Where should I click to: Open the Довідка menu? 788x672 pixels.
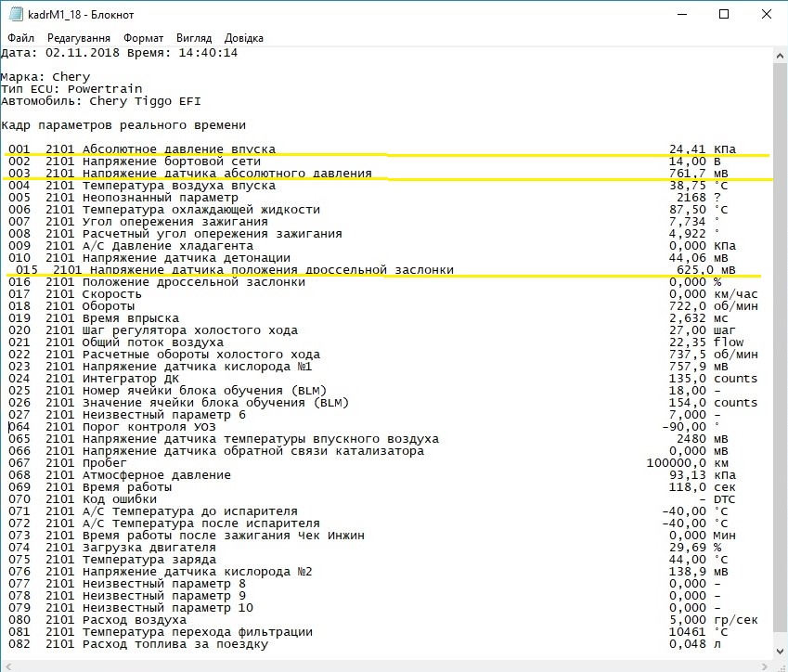click(244, 38)
